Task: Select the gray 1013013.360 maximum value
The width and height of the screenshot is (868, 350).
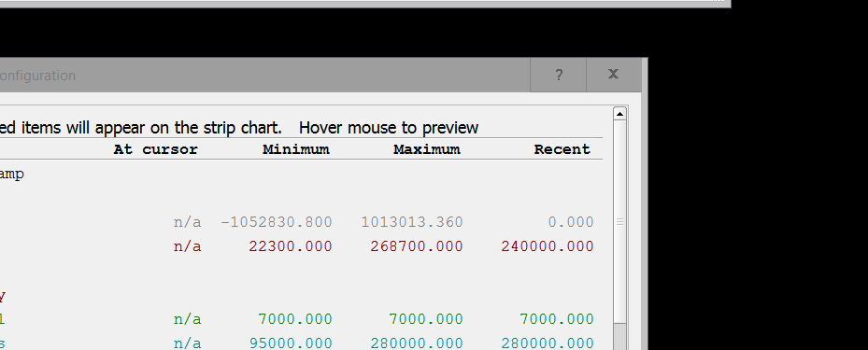Action: (x=412, y=222)
